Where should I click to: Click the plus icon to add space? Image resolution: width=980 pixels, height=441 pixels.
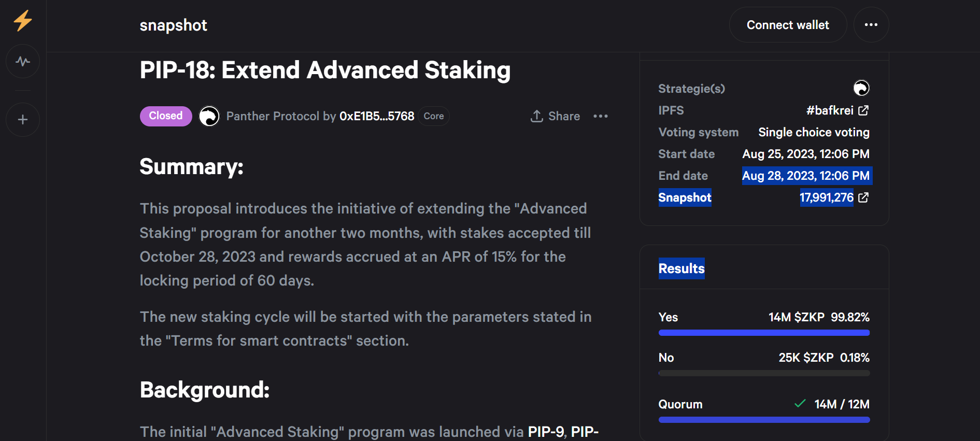(x=23, y=120)
